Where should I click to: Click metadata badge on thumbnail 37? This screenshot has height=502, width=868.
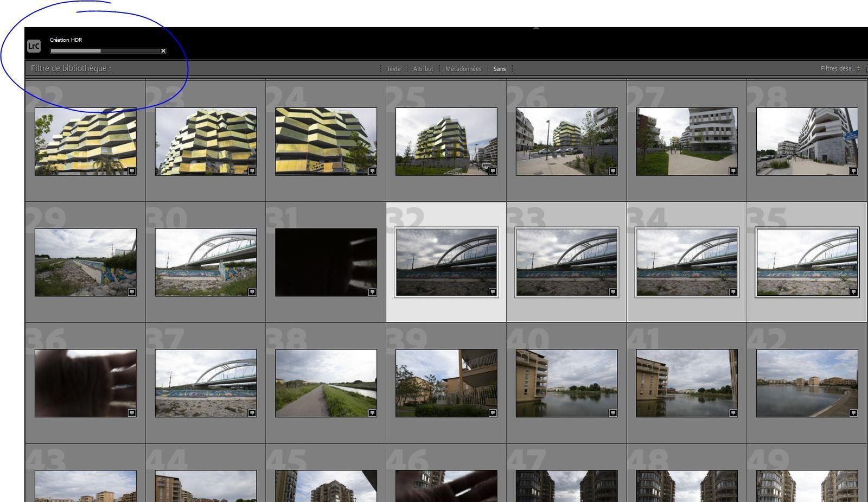point(252,413)
